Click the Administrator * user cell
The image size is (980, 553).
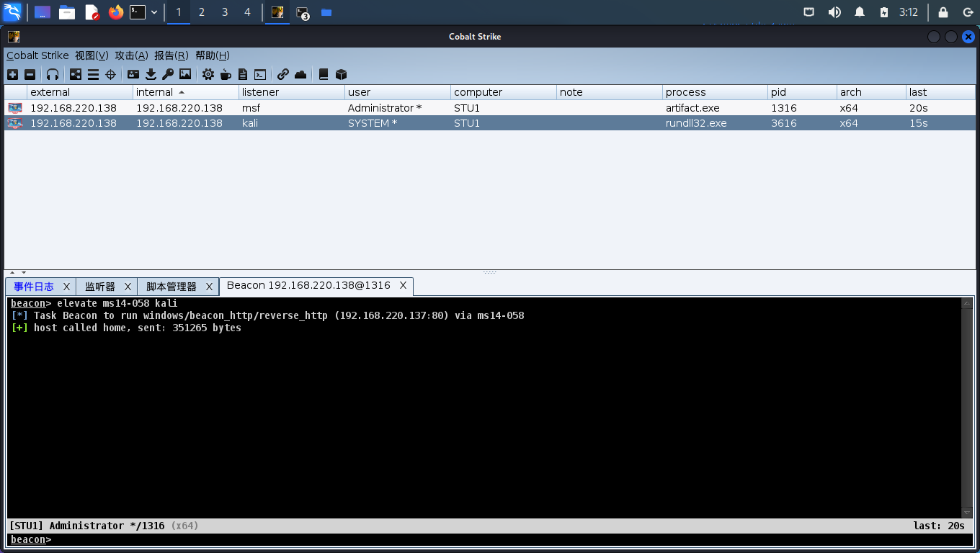pyautogui.click(x=398, y=108)
